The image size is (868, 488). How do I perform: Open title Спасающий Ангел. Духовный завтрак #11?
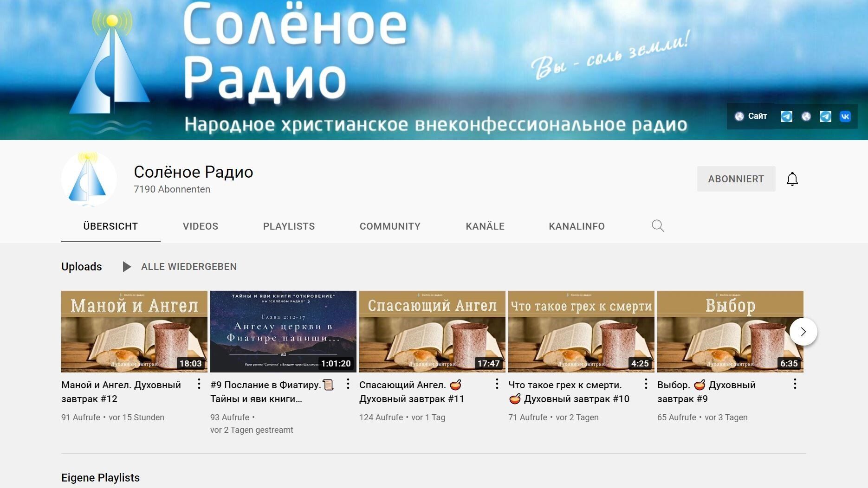point(412,392)
